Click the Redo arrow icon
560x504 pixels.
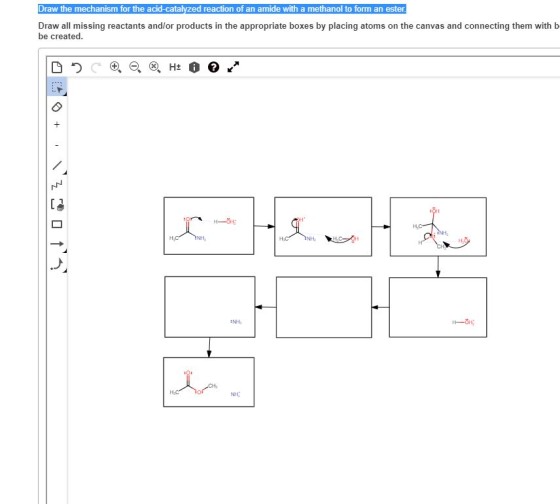pos(96,67)
